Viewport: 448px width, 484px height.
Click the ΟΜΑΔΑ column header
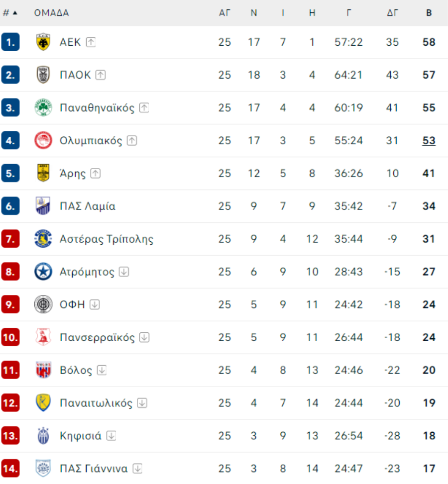(51, 13)
